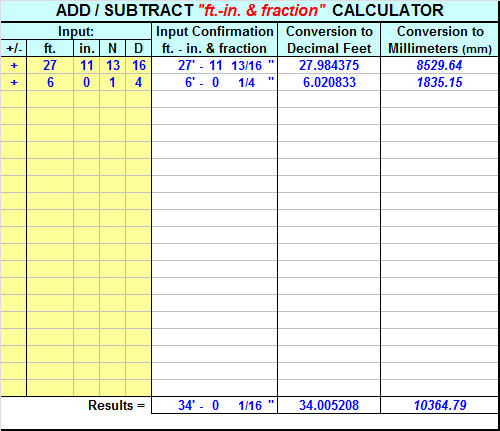Select the millimeter value 1835.15
The image size is (500, 431).
439,82
